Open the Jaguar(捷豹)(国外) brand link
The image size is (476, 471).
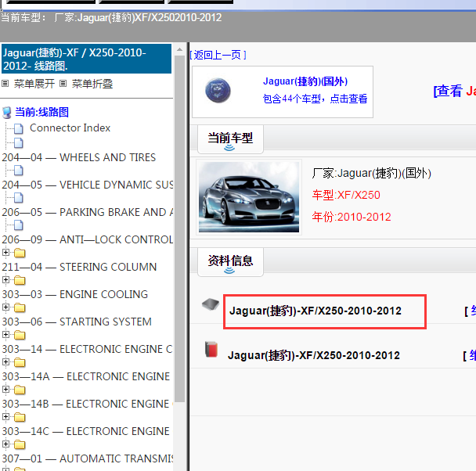(305, 81)
